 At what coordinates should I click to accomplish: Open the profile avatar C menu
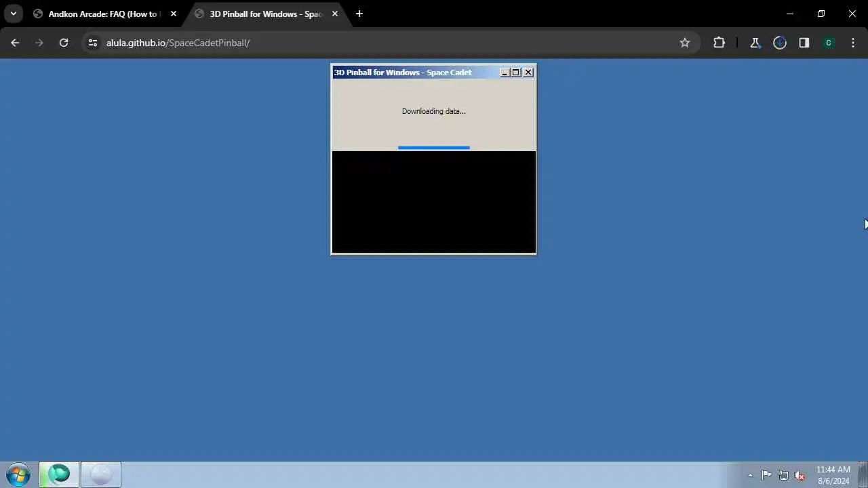pyautogui.click(x=829, y=43)
